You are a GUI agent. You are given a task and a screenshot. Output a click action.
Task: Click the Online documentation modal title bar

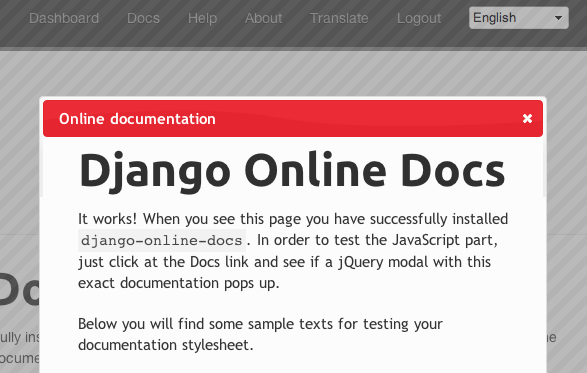coord(293,118)
